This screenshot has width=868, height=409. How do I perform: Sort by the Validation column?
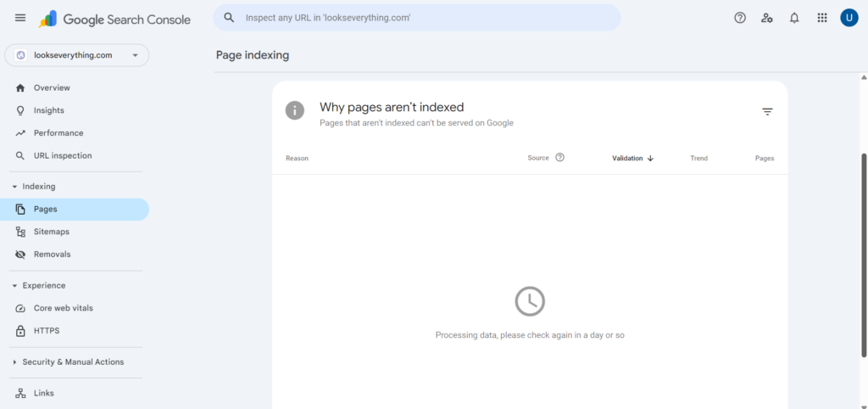click(632, 158)
